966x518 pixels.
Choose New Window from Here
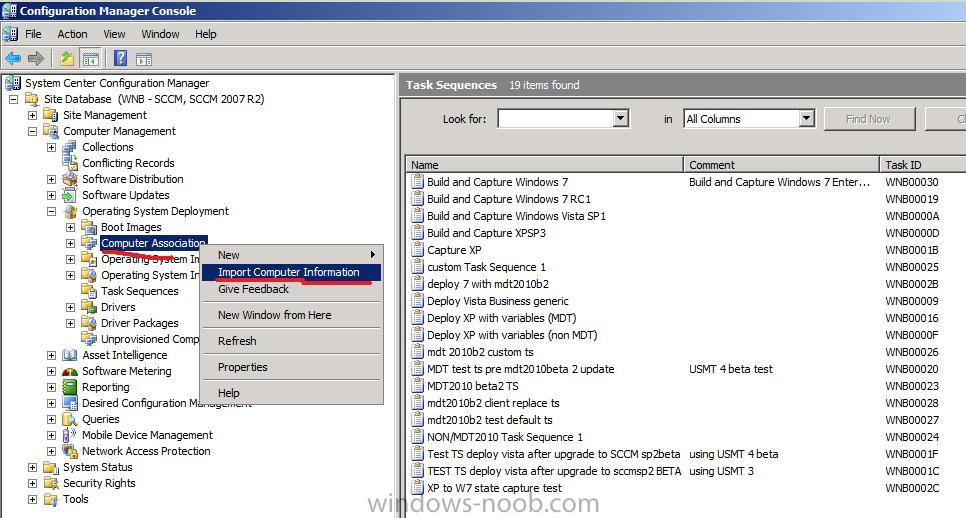pos(291,315)
